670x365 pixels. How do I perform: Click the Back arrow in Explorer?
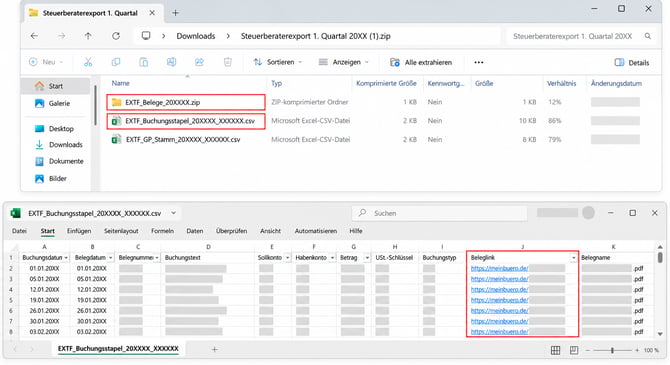click(x=34, y=36)
